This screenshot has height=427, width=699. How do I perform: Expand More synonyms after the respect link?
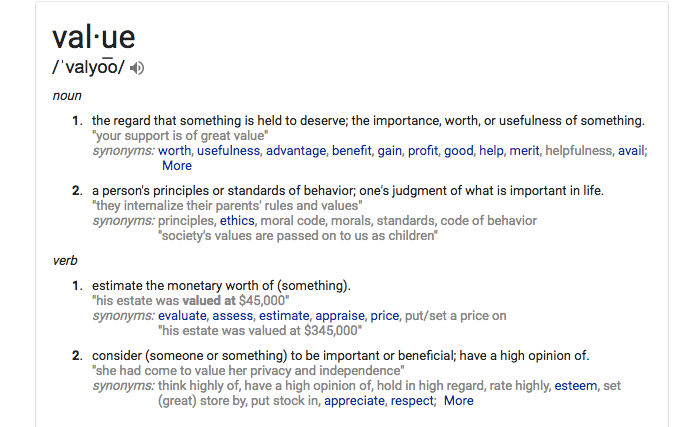[x=459, y=400]
